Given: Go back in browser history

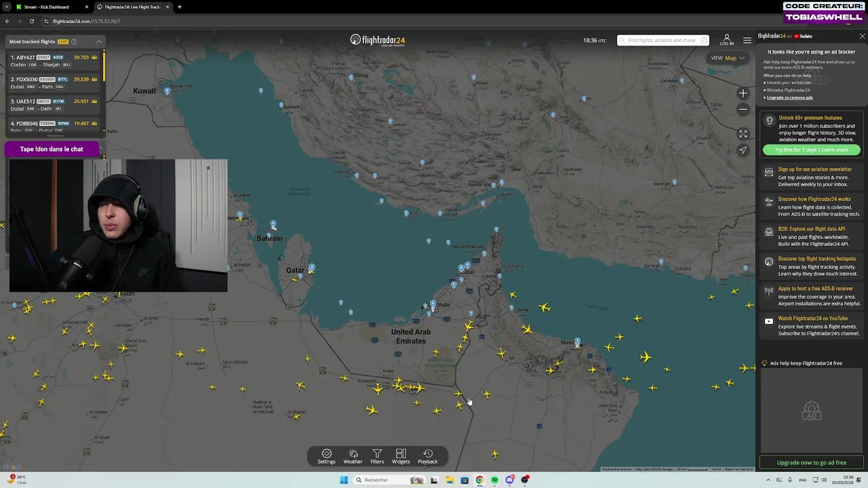Looking at the screenshot, I should coord(7,21).
